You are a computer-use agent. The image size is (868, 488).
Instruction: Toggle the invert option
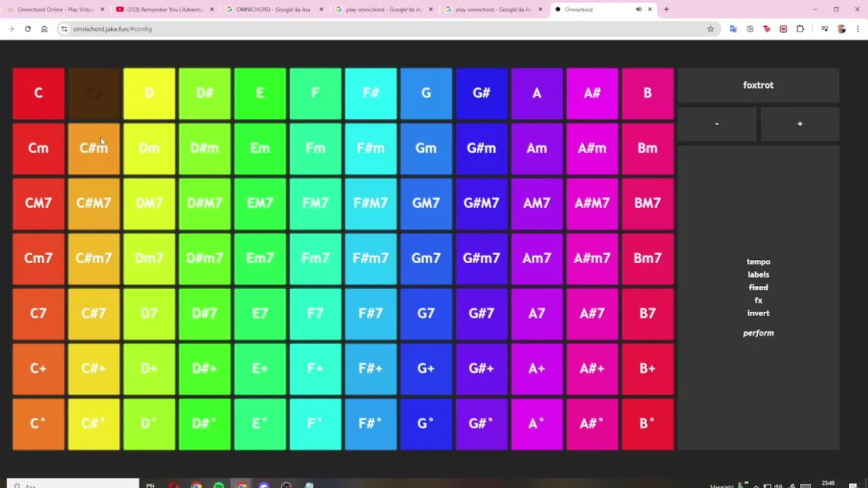758,313
